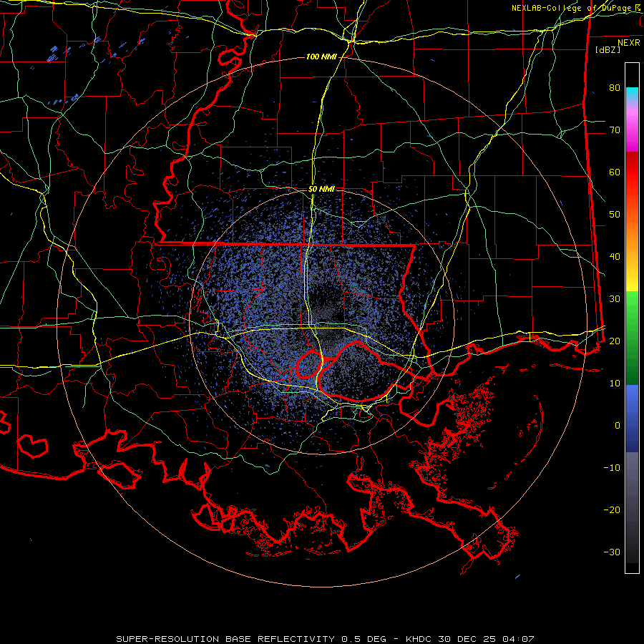644x644 pixels.
Task: Click the 10 value on the dBZ scale
Action: pos(615,384)
